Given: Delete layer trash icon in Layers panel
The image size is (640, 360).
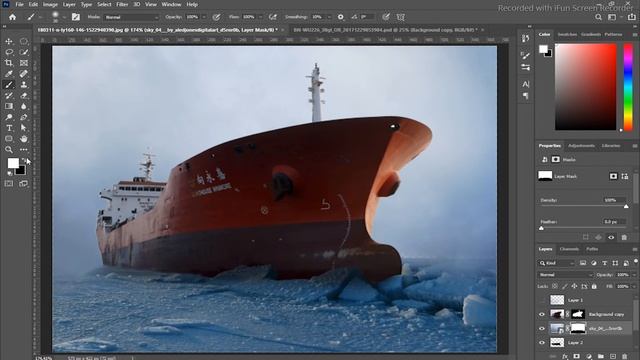Looking at the screenshot, I should point(624,356).
